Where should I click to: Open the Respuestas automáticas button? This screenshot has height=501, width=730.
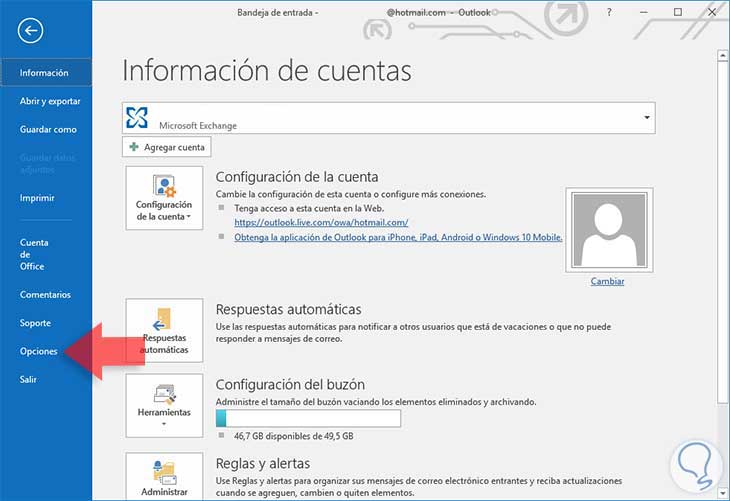(x=164, y=330)
